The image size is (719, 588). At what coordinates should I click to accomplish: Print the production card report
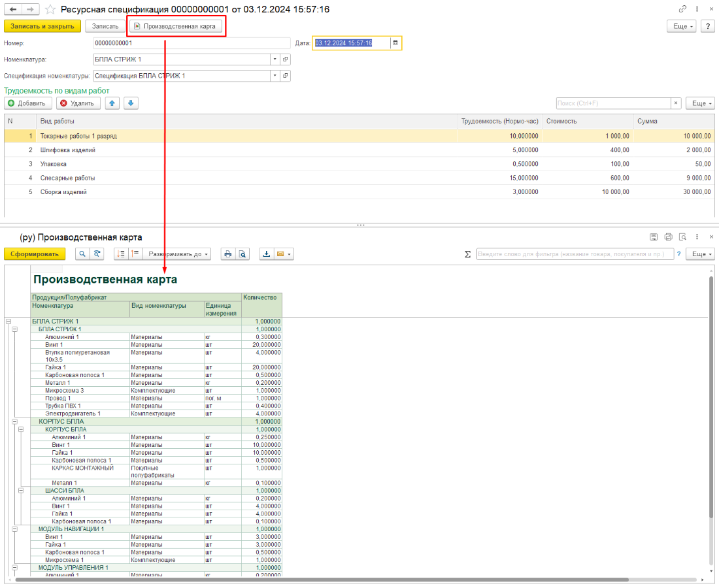(x=227, y=254)
